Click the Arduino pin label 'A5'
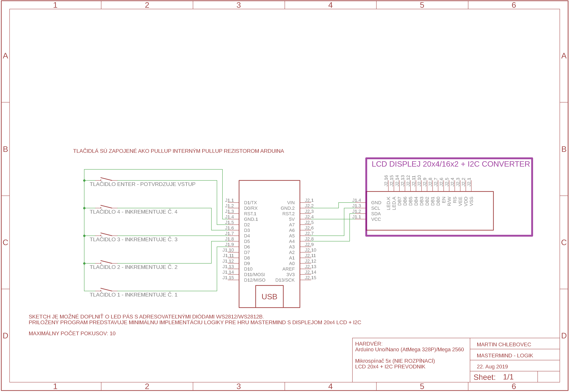This screenshot has height=392, width=569. (x=291, y=236)
